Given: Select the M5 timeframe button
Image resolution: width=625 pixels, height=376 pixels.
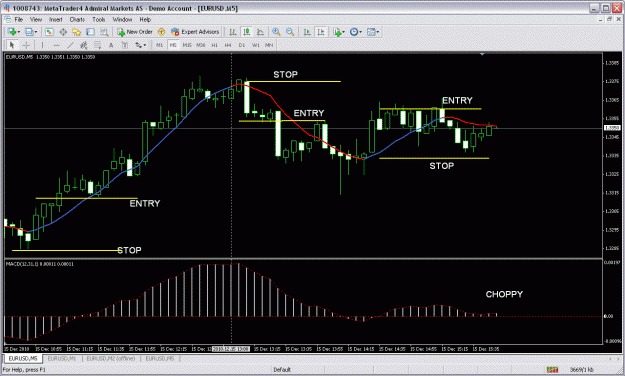Looking at the screenshot, I should [173, 45].
